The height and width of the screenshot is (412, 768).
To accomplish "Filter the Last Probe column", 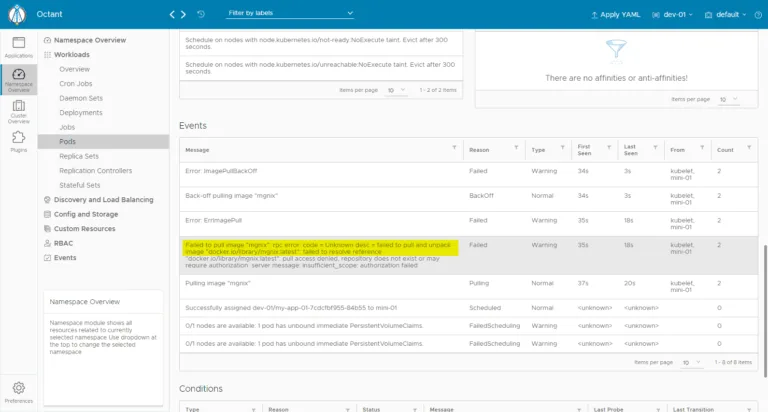I will [x=658, y=410].
